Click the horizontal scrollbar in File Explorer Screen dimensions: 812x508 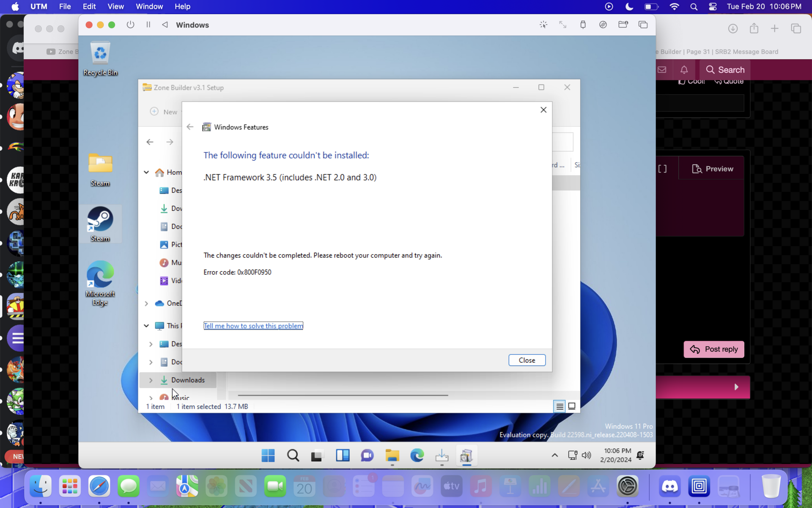click(343, 395)
